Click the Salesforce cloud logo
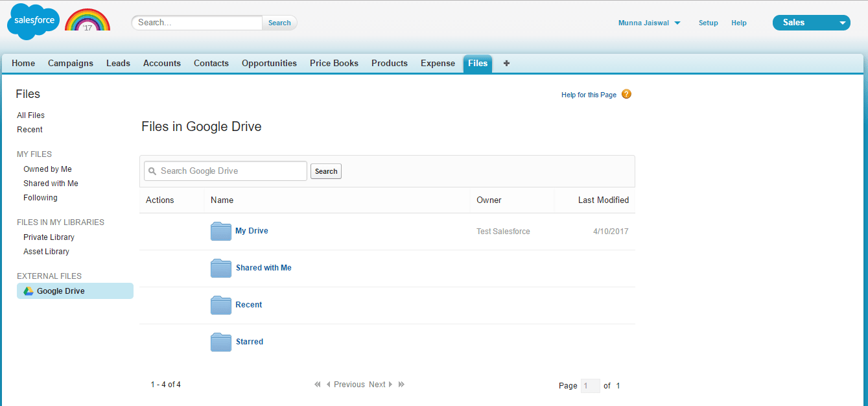 coord(33,21)
